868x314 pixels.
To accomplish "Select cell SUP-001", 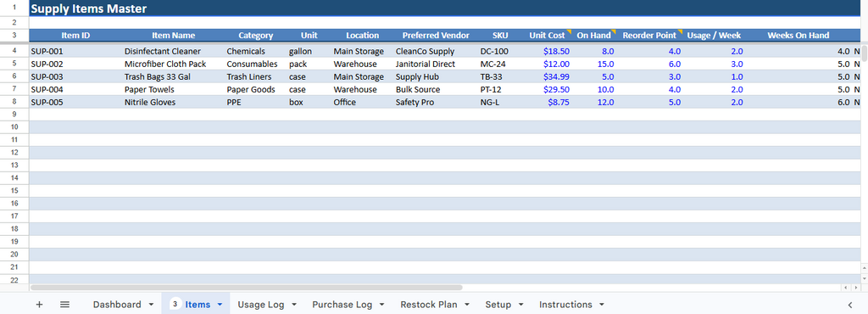I will point(75,51).
